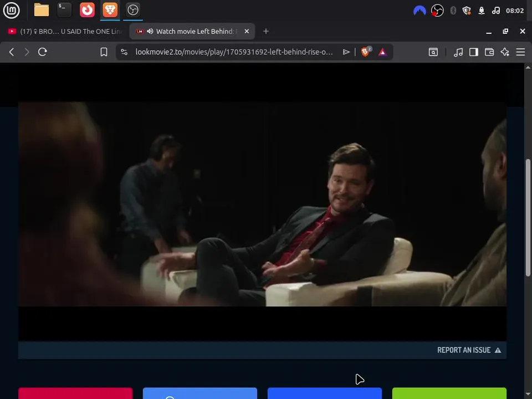532x399 pixels.
Task: Focus the lookmovie2.to address bar
Action: tap(234, 52)
